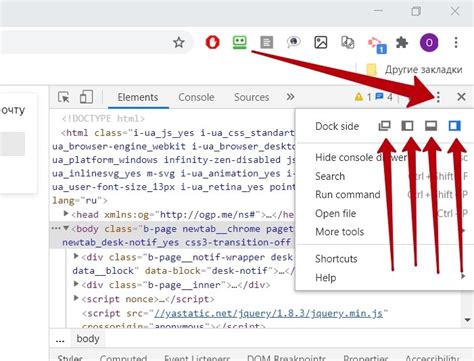This screenshot has height=361, width=474.
Task: Expand the b-page__notif-wrapper div
Action: 76,256
